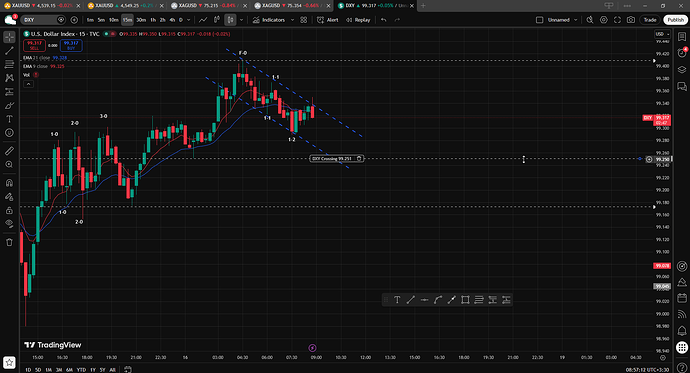Collapse the indicator legend chevron
This screenshot has height=373, width=690.
[28, 84]
